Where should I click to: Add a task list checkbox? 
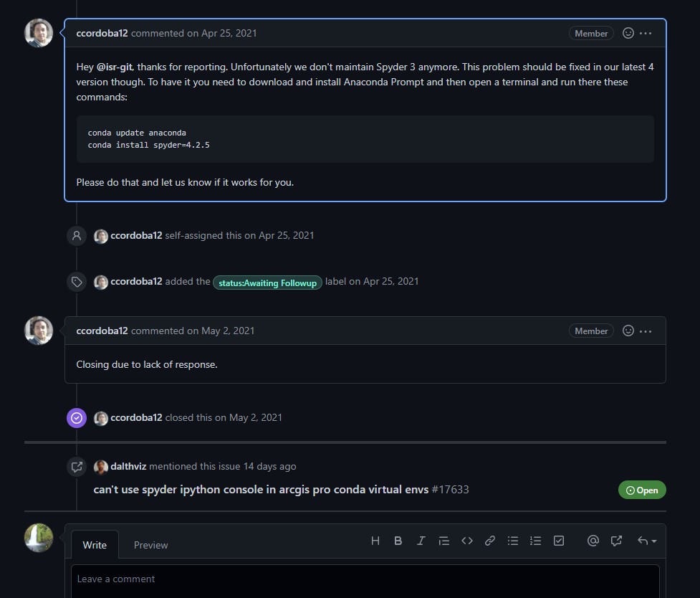coord(559,541)
